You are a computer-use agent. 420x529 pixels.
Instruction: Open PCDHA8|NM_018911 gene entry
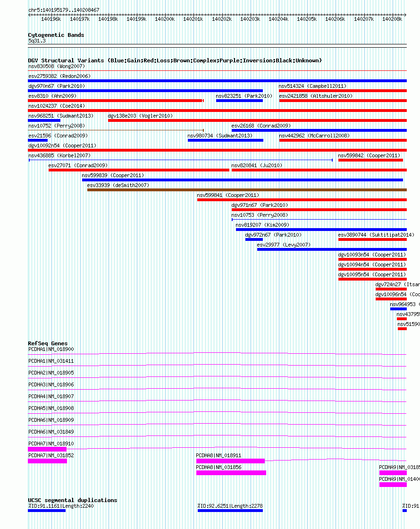point(219,455)
